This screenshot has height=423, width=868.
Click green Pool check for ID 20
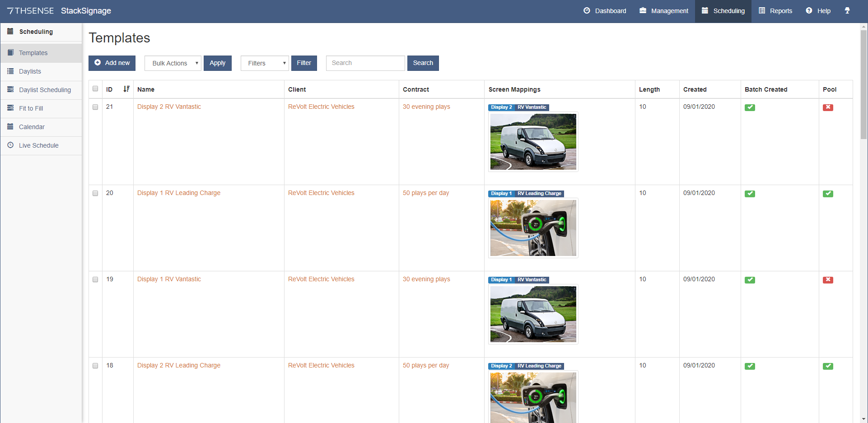[828, 194]
